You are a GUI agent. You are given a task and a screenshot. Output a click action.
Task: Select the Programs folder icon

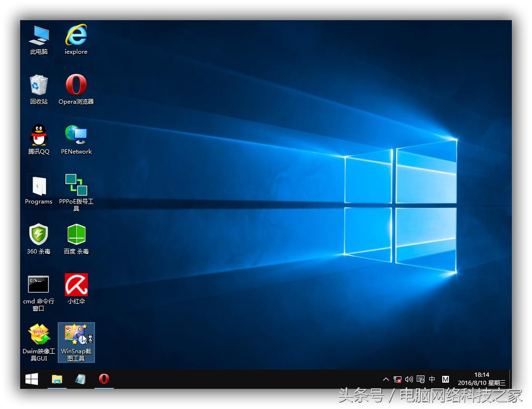[39, 186]
